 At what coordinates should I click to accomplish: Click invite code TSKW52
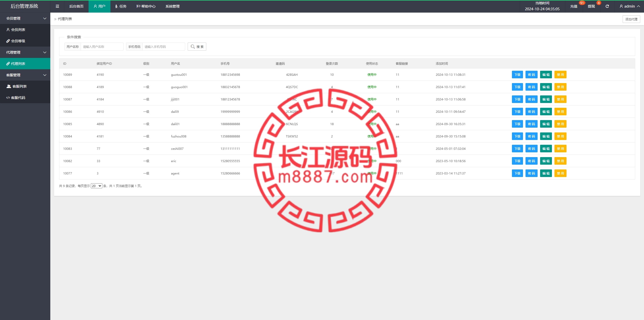[292, 136]
